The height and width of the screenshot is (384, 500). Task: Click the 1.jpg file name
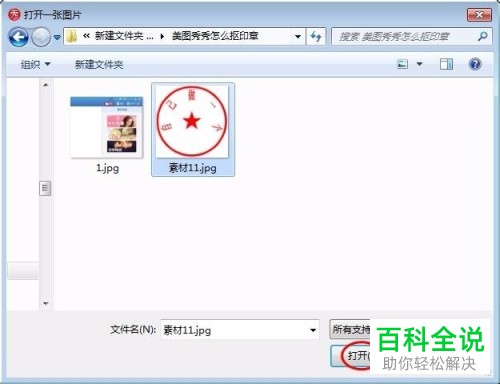click(x=107, y=168)
